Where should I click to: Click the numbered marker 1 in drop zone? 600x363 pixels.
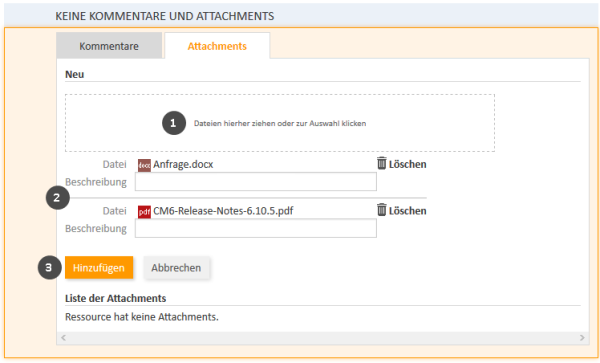click(174, 123)
